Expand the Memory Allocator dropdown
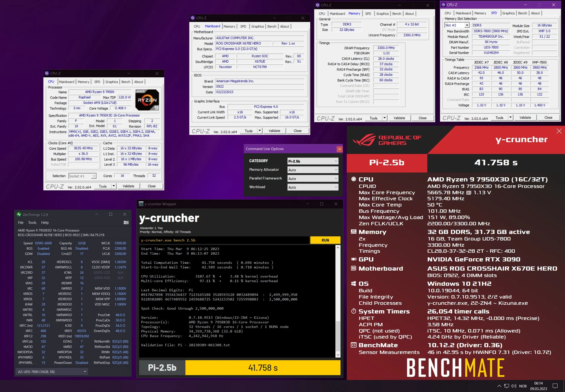Viewport: 565px width, 392px height. (313, 170)
